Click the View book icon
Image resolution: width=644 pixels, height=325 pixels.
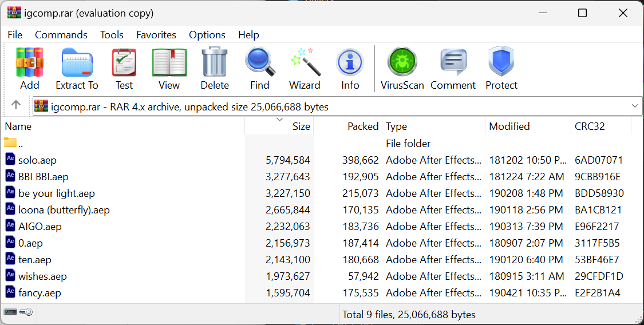pyautogui.click(x=169, y=62)
